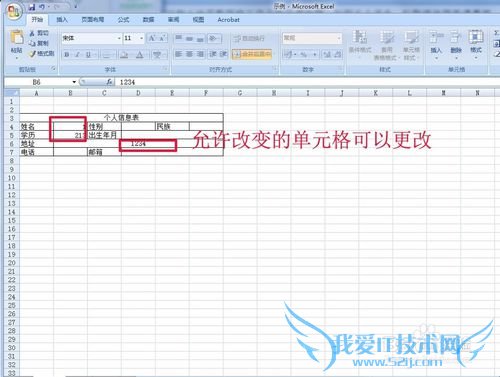Apply fill color bucket
This screenshot has width=500, height=377.
(124, 54)
